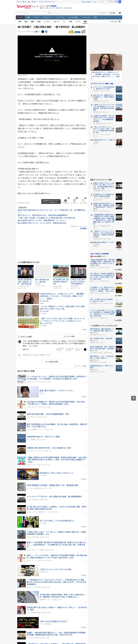The image size is (138, 644).
Task: Click the Yahoo! JAPAN header link
Action: [x=86, y=2]
